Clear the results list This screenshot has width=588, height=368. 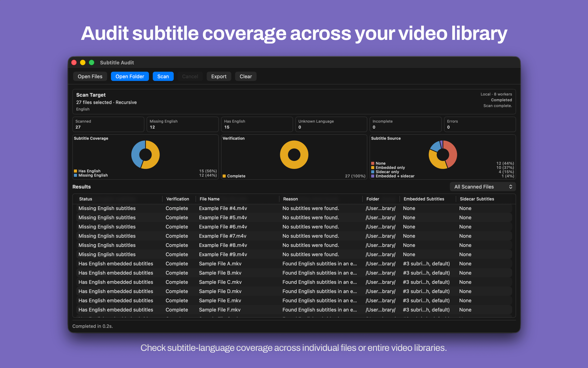pyautogui.click(x=246, y=76)
